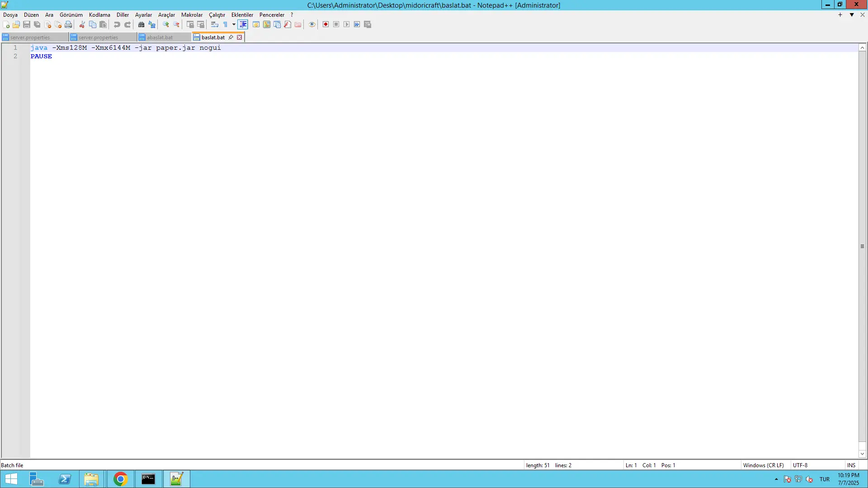Click the vertical scrollbar down arrow

(x=862, y=454)
